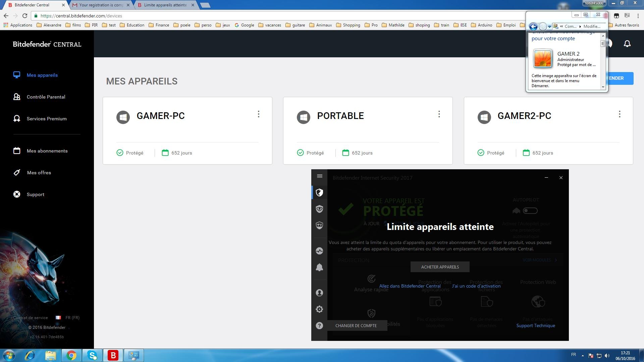The width and height of the screenshot is (644, 362).
Task: Click the PORTABLE Windows device icon
Action: tap(304, 117)
